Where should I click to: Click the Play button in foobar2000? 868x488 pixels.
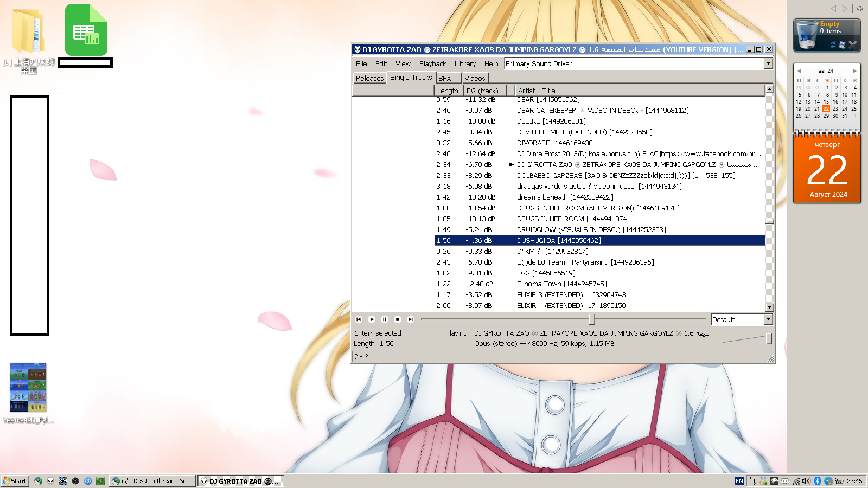pyautogui.click(x=372, y=319)
